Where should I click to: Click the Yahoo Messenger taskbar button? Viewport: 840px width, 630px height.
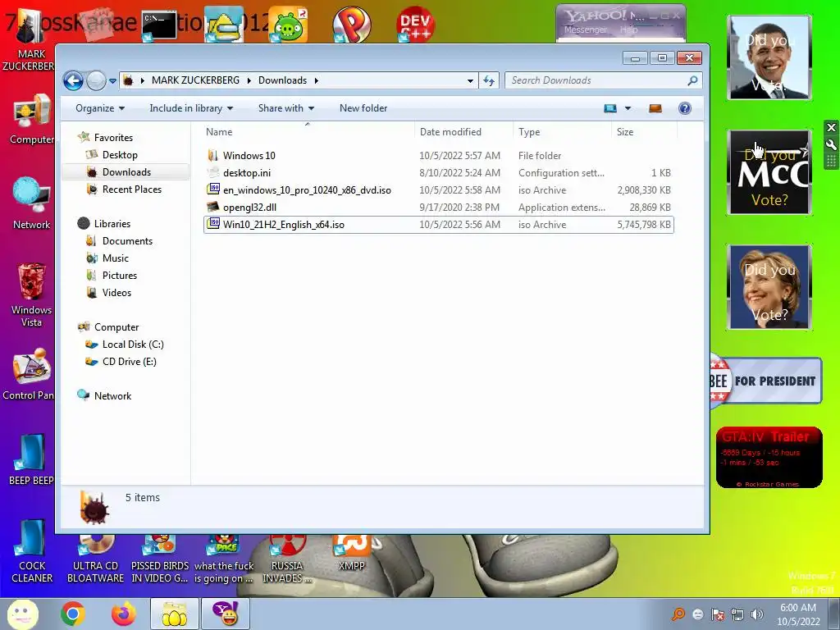click(225, 614)
